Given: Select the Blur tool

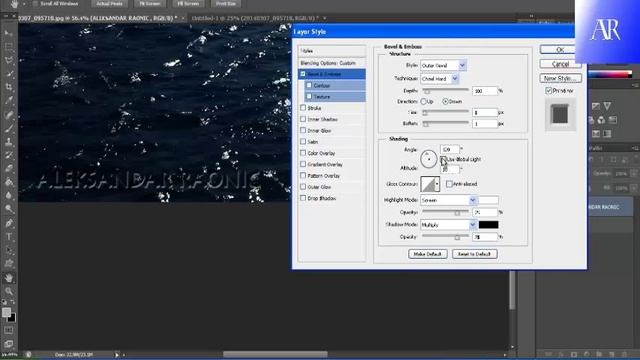Looking at the screenshot, I should 9,196.
